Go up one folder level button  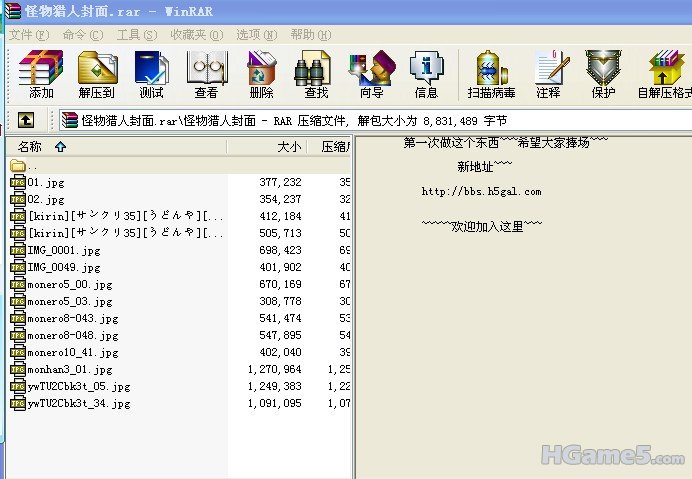(26, 121)
